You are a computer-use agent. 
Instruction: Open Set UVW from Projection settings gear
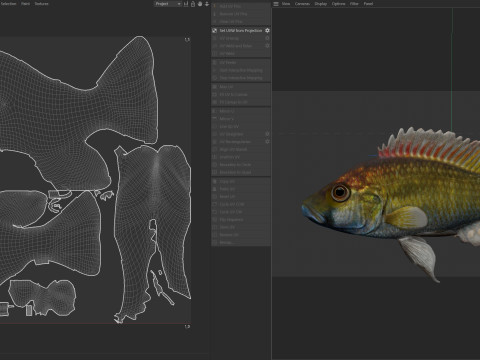pyautogui.click(x=267, y=30)
